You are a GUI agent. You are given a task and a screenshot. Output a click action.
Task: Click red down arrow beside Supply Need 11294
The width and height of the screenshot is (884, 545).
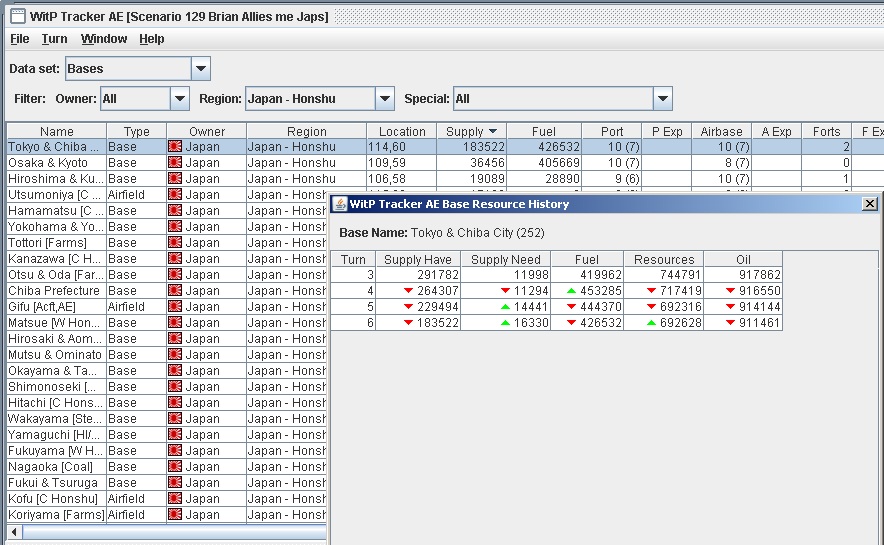click(505, 291)
